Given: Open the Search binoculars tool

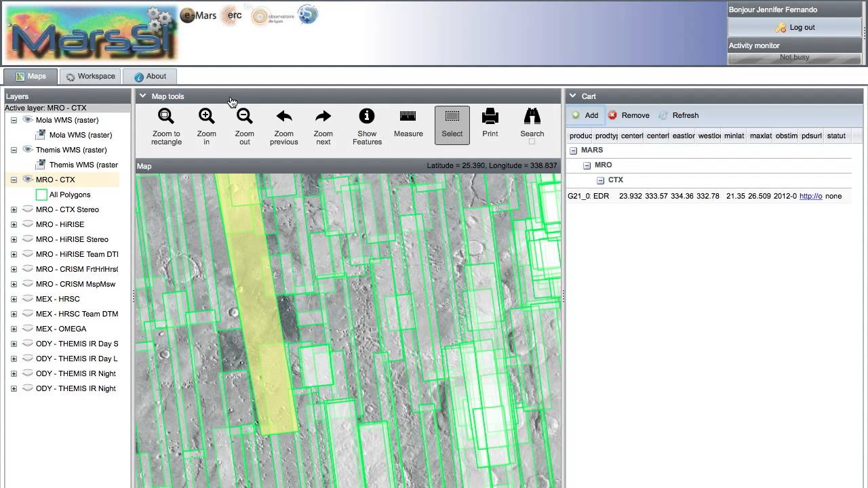Looking at the screenshot, I should [x=532, y=123].
